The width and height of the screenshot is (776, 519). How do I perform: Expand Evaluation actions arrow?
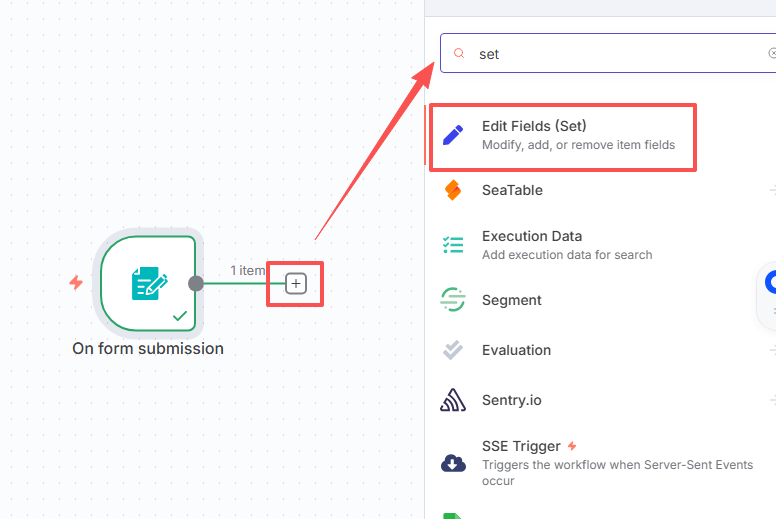point(773,350)
